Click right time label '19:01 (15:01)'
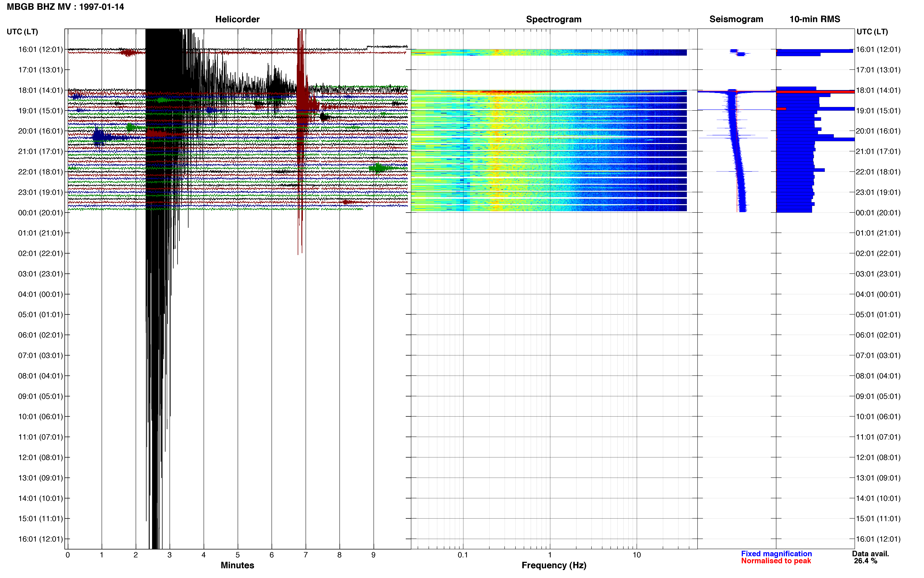This screenshot has width=924, height=578. 878,111
